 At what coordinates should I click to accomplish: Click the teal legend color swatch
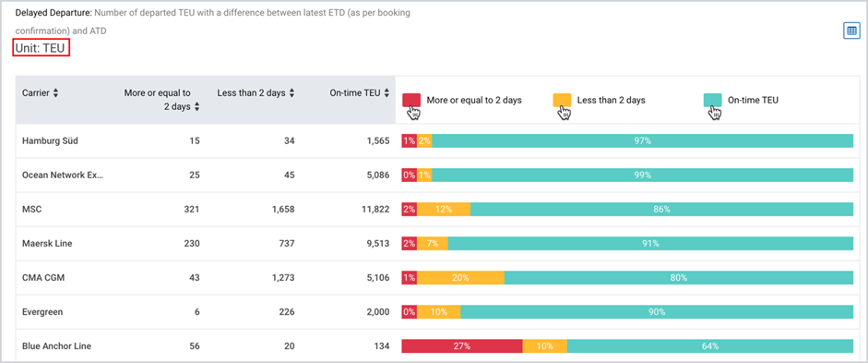click(x=712, y=101)
